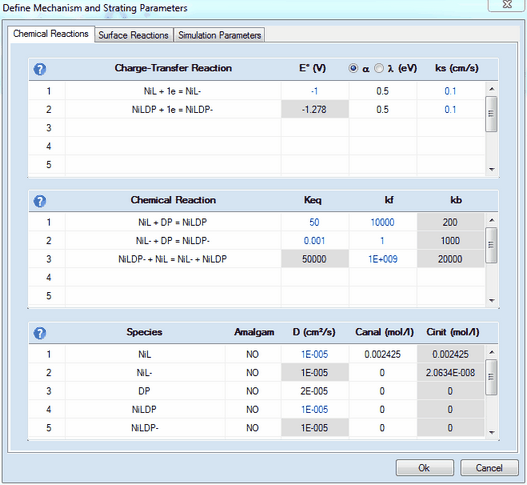
Task: Toggle Amalgam NO for species NiLDP-
Action: (x=253, y=428)
